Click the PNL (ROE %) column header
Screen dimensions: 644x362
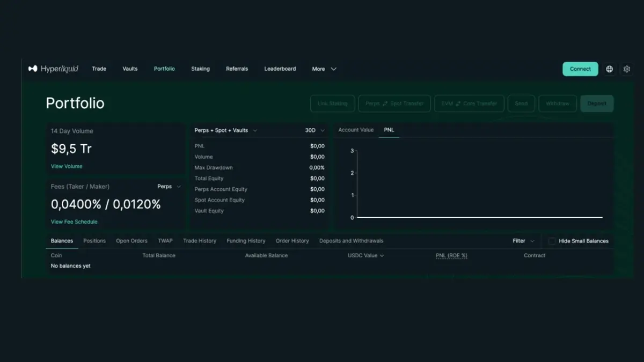(x=451, y=256)
